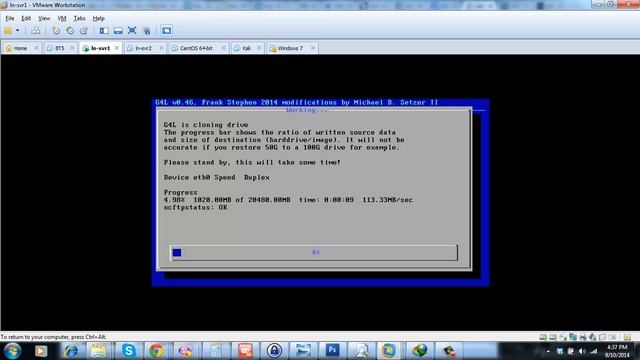
Task: Click the network adapter status bar icon
Action: coord(573,337)
